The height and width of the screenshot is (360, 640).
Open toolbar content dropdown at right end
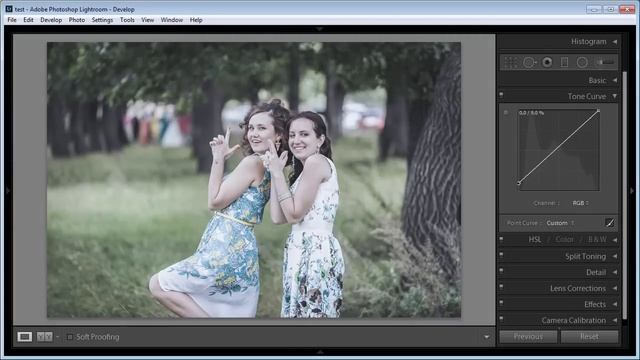point(487,337)
